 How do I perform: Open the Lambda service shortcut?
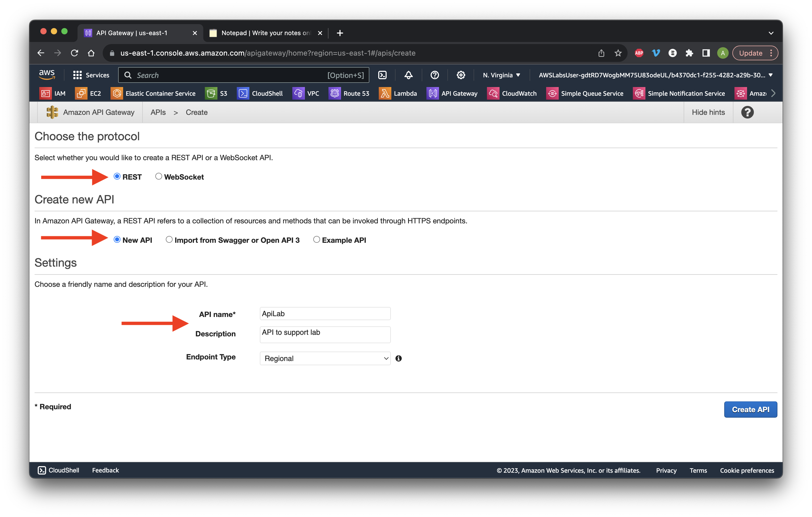pyautogui.click(x=398, y=94)
